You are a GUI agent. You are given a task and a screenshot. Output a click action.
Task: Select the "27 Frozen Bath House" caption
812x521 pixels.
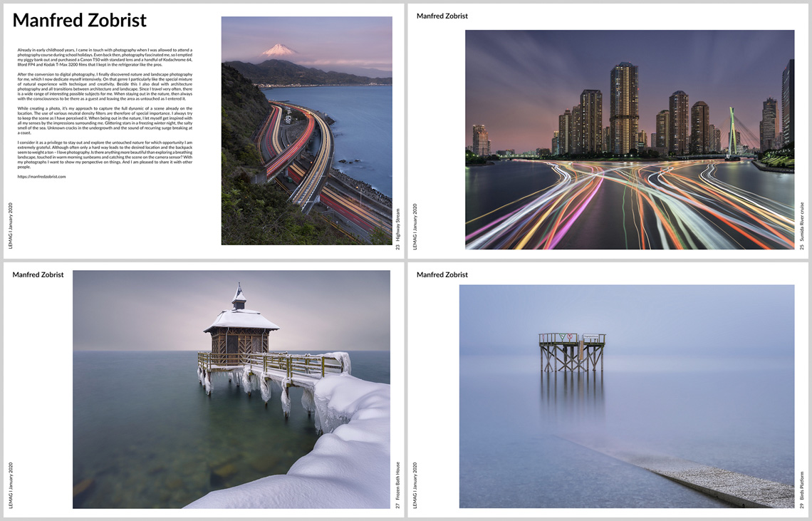397,485
